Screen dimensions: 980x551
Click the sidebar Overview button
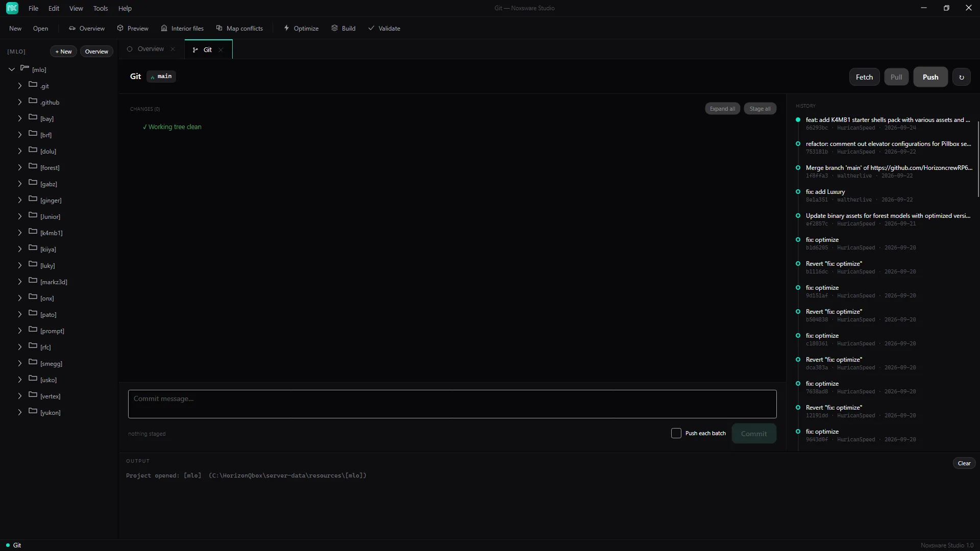96,52
